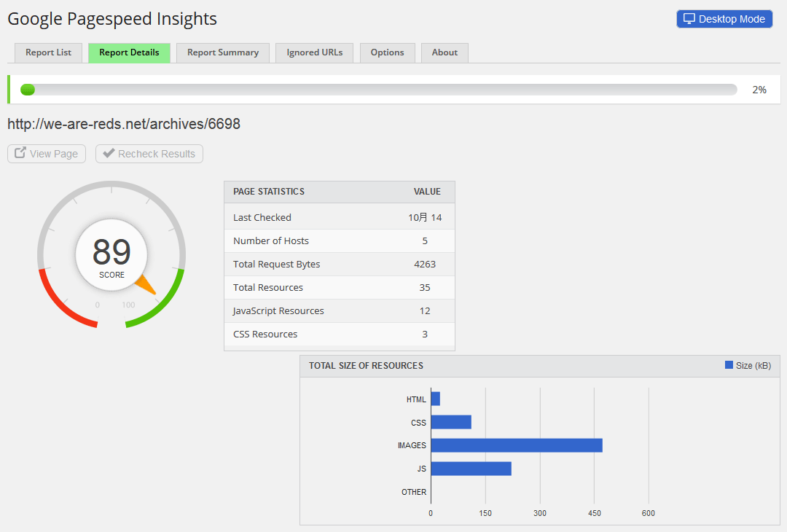Click the JS bar in the resources chart
This screenshot has height=532, width=787.
click(471, 469)
